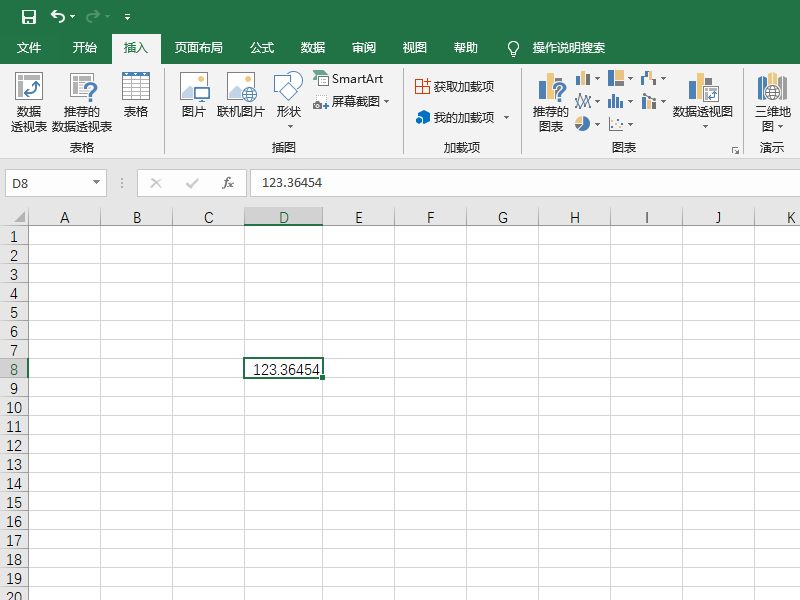Click the Insert Function fx button

pyautogui.click(x=228, y=183)
